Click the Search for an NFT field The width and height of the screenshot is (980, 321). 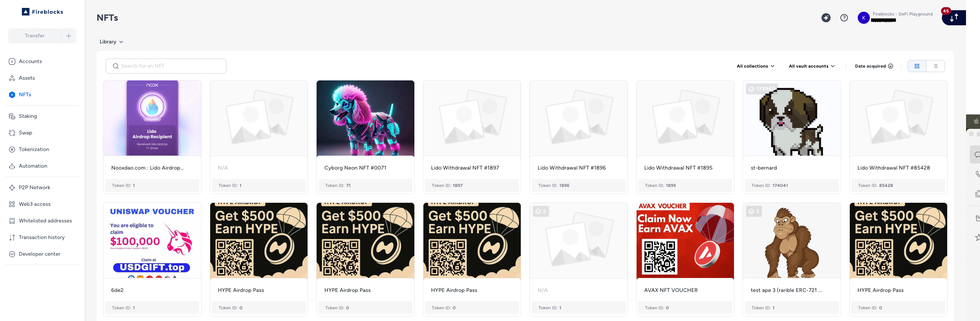166,66
